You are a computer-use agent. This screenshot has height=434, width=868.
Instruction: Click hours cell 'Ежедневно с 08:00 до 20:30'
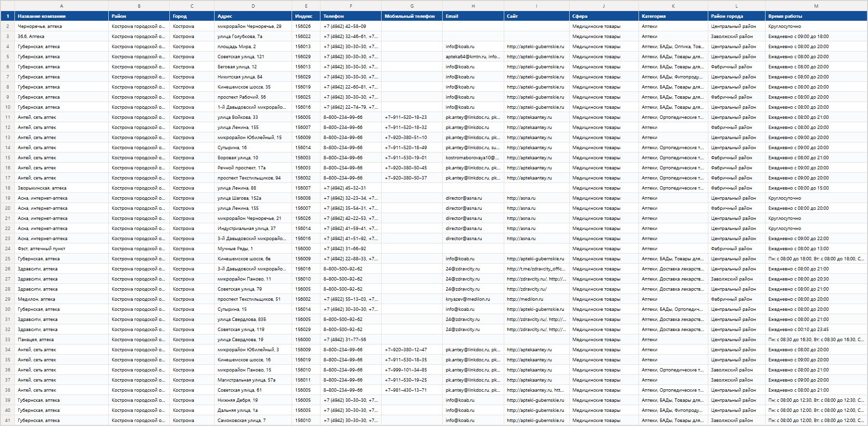pyautogui.click(x=816, y=279)
